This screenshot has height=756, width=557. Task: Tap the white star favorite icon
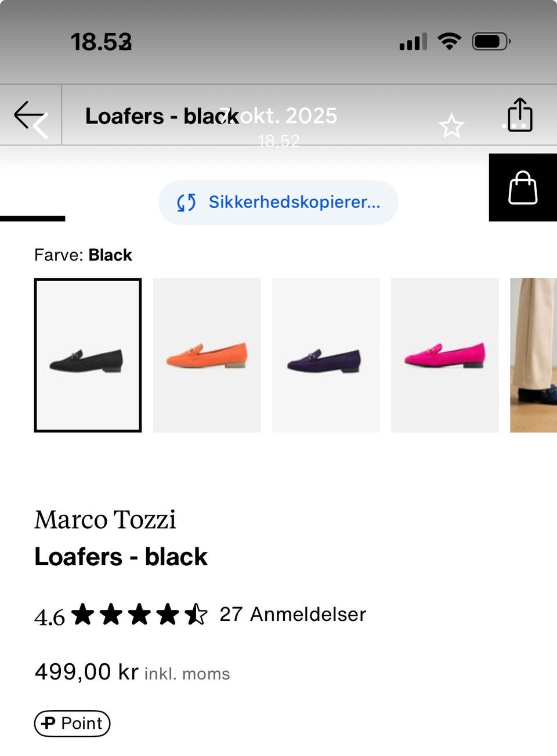tap(451, 126)
